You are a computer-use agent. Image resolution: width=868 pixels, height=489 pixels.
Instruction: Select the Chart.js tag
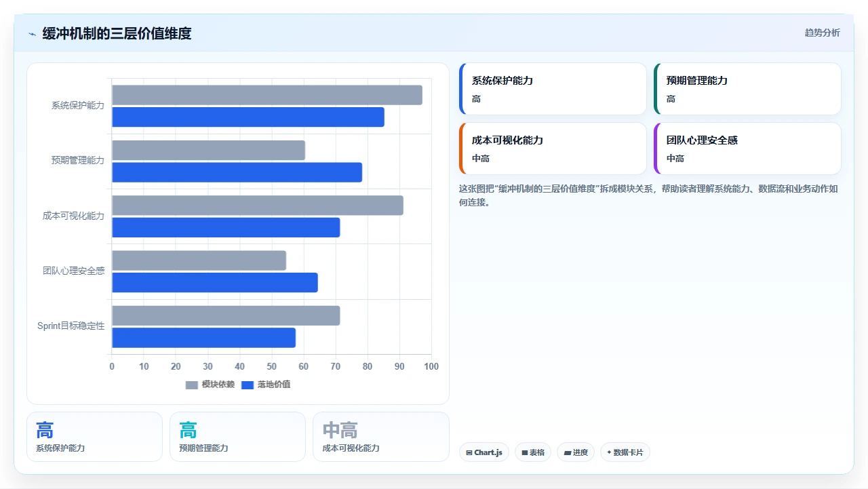[x=484, y=452]
